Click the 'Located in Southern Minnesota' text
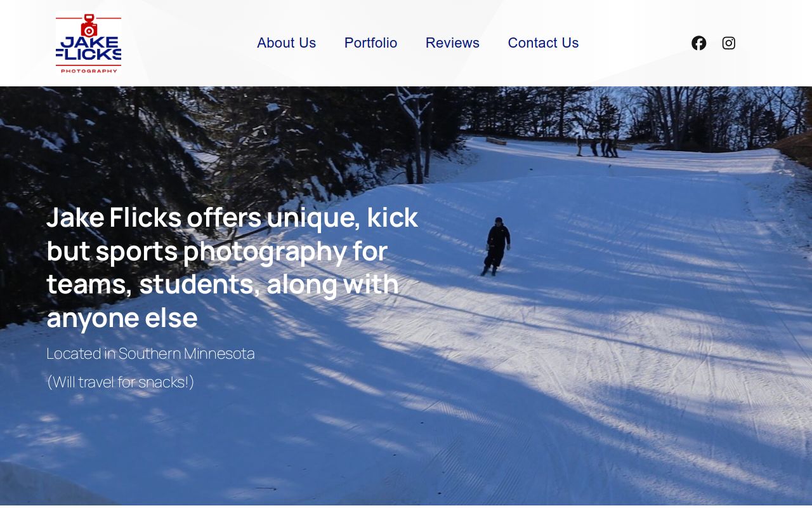The image size is (812, 508). (x=150, y=353)
